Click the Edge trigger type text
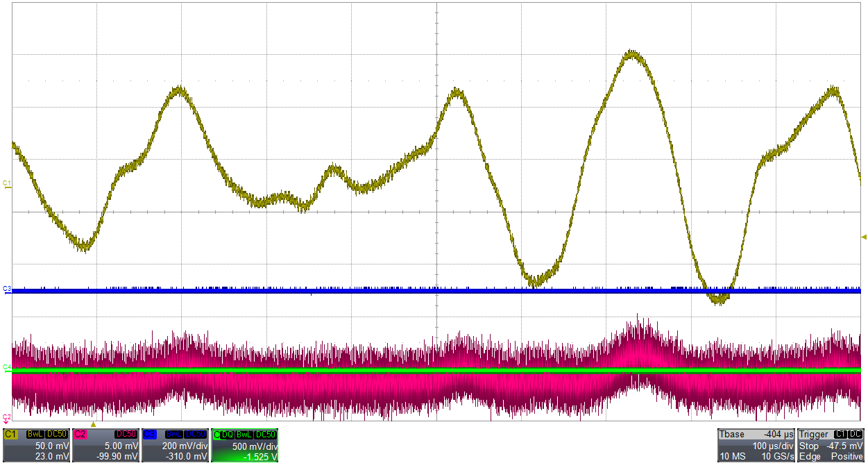Viewport: 868px width, 463px height. click(810, 456)
